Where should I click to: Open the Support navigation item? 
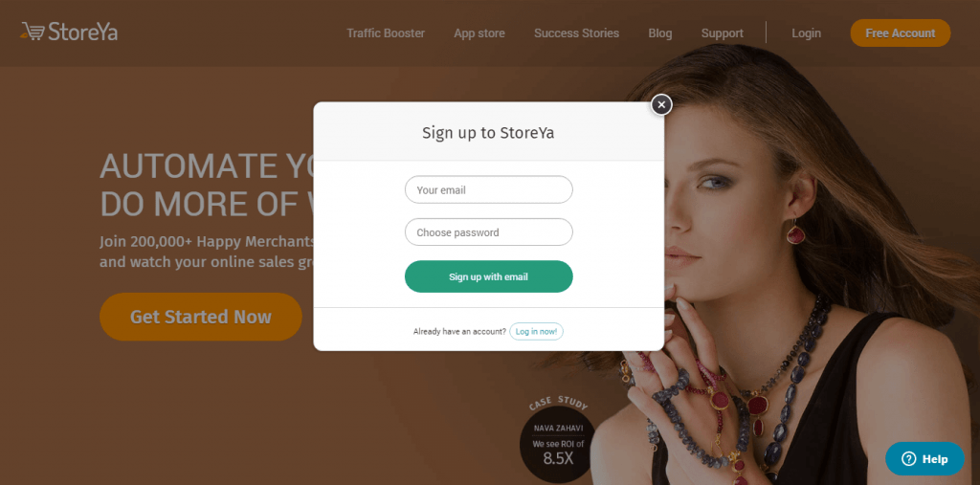[x=722, y=33]
